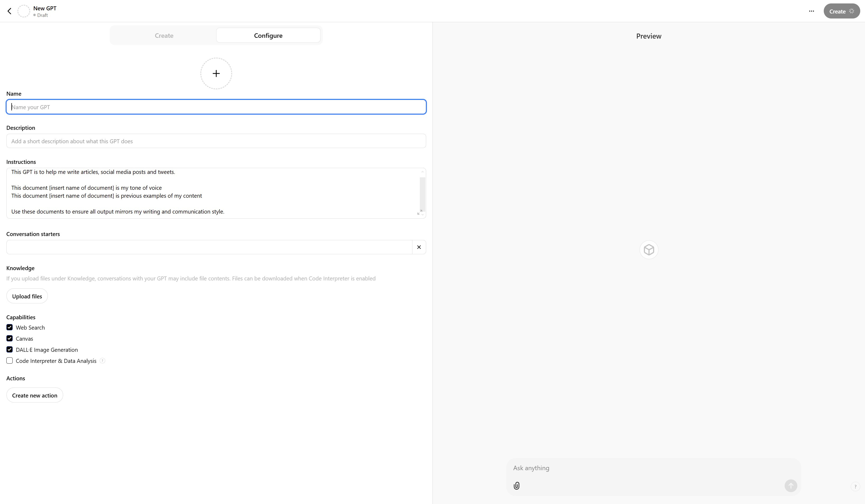Remove conversation starter with X icon
This screenshot has height=504, width=865.
(419, 247)
